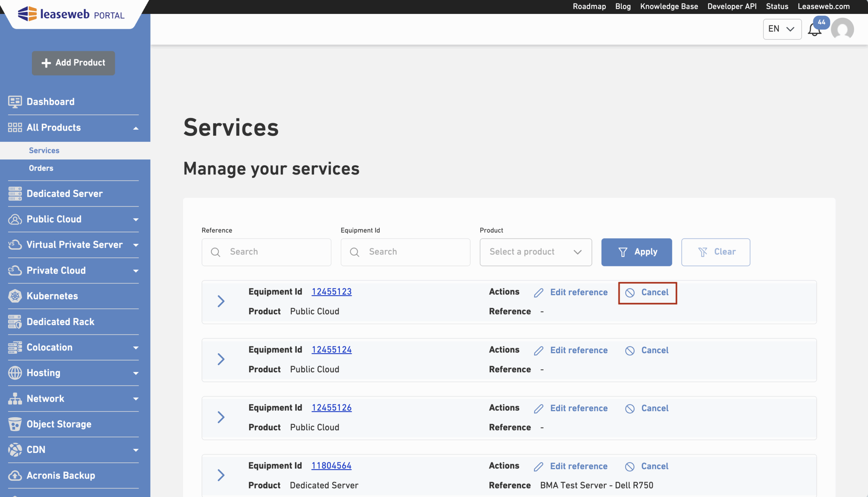Image resolution: width=868 pixels, height=497 pixels.
Task: Expand the Colocation submenu arrow
Action: pos(136,348)
